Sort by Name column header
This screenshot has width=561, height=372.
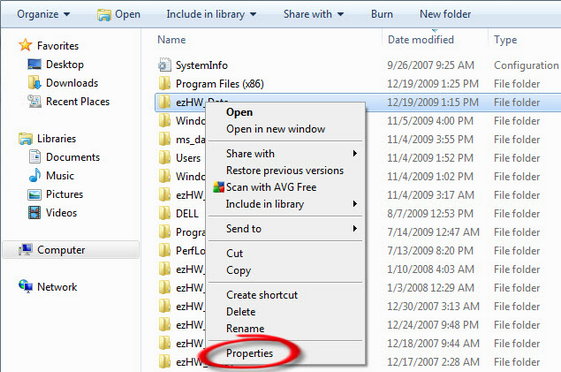point(172,39)
